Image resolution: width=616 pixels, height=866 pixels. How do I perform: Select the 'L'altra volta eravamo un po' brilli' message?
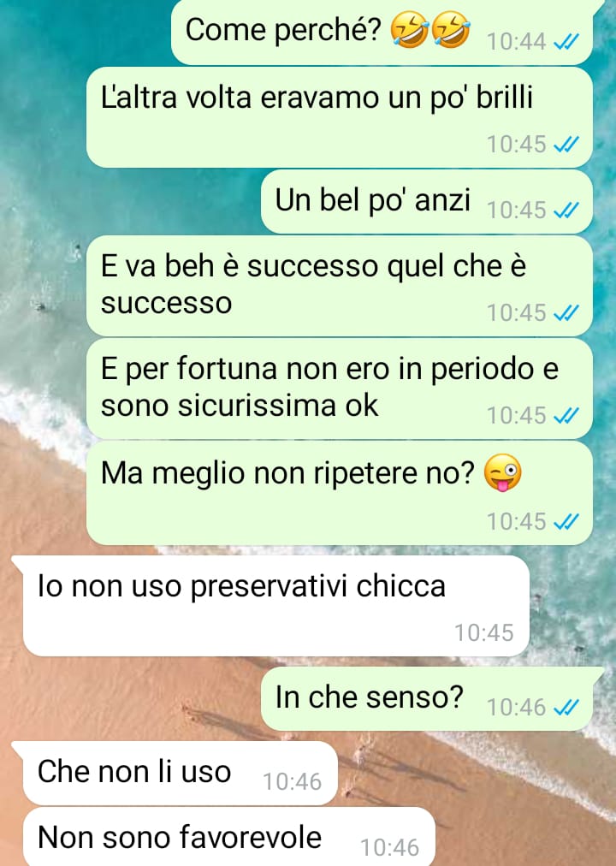coord(340,117)
